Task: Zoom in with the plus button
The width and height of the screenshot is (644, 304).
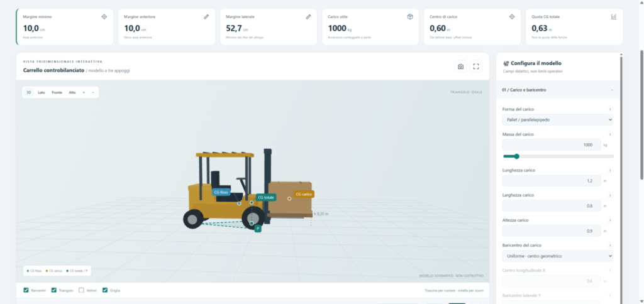Action: pyautogui.click(x=84, y=92)
